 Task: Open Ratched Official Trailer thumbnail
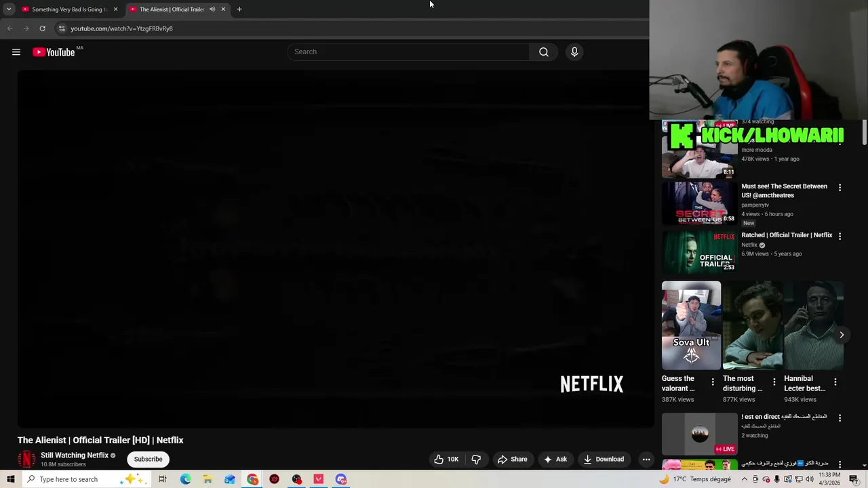pyautogui.click(x=699, y=251)
